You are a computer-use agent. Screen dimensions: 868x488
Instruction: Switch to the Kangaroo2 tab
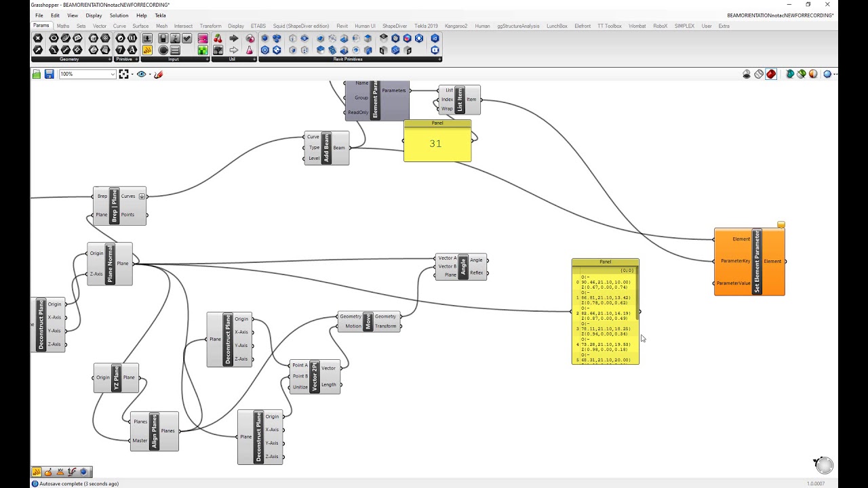tap(456, 26)
